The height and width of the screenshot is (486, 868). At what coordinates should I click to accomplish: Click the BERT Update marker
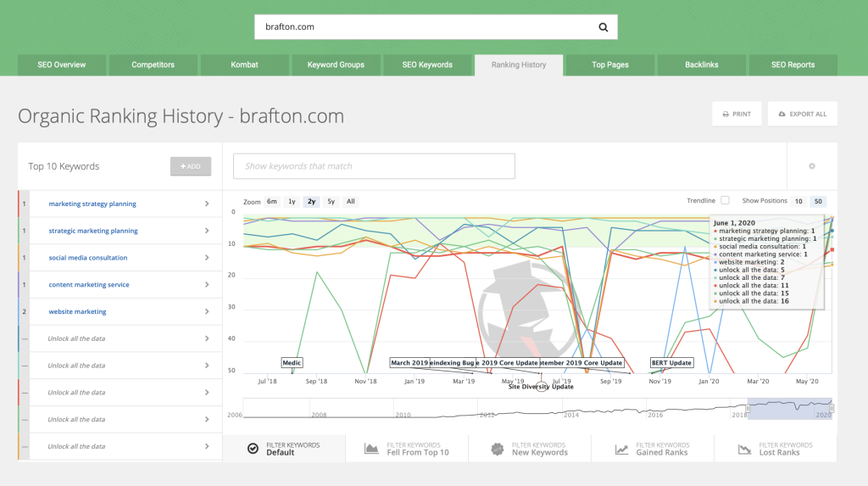click(x=671, y=363)
